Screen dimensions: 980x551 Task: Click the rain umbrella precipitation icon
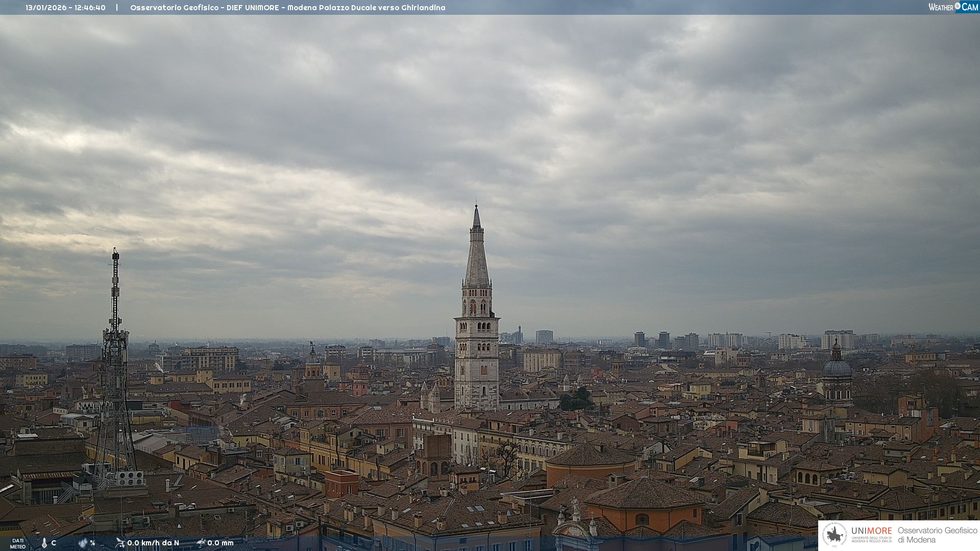[x=201, y=543]
